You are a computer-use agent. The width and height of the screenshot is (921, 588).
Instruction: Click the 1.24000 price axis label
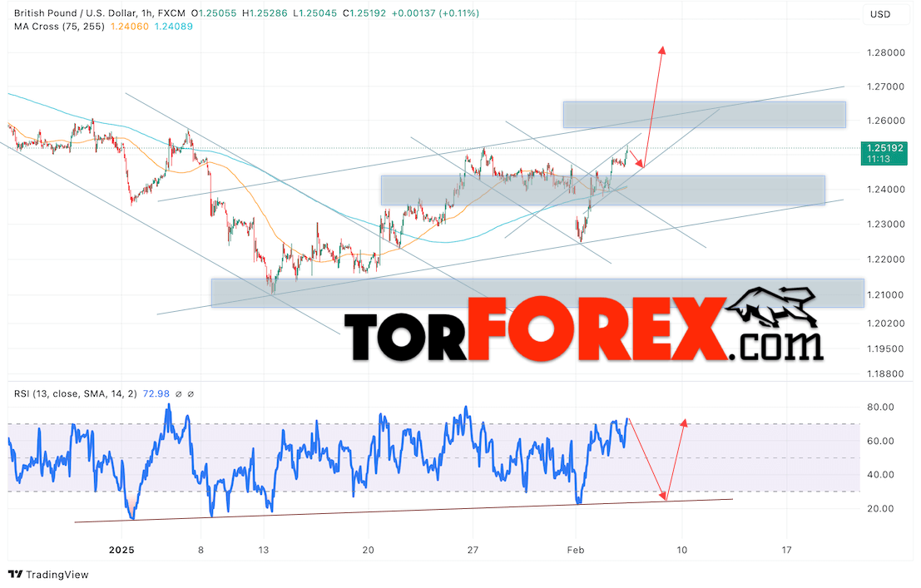tap(886, 190)
